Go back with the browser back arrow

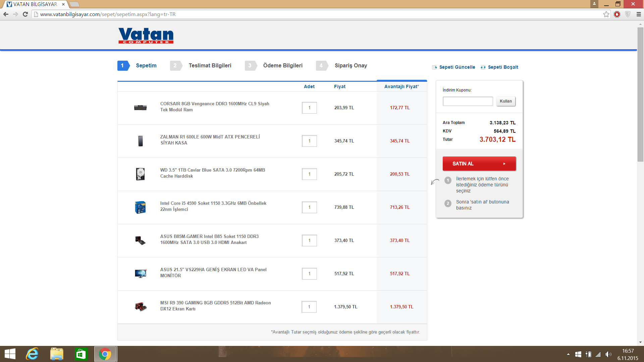click(6, 14)
